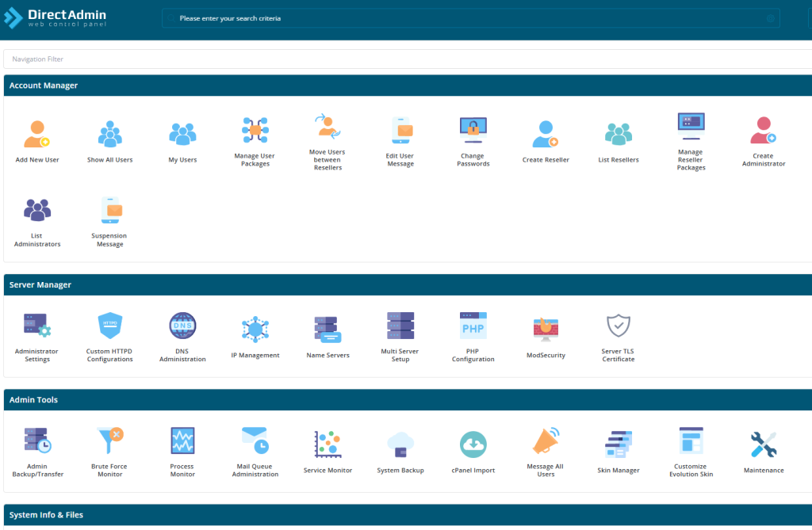812x530 pixels.
Task: Collapse the Admin Tools section header
Action: coord(408,399)
